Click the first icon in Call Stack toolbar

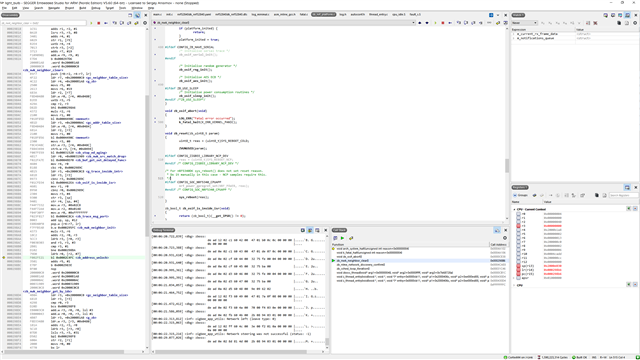click(x=335, y=238)
